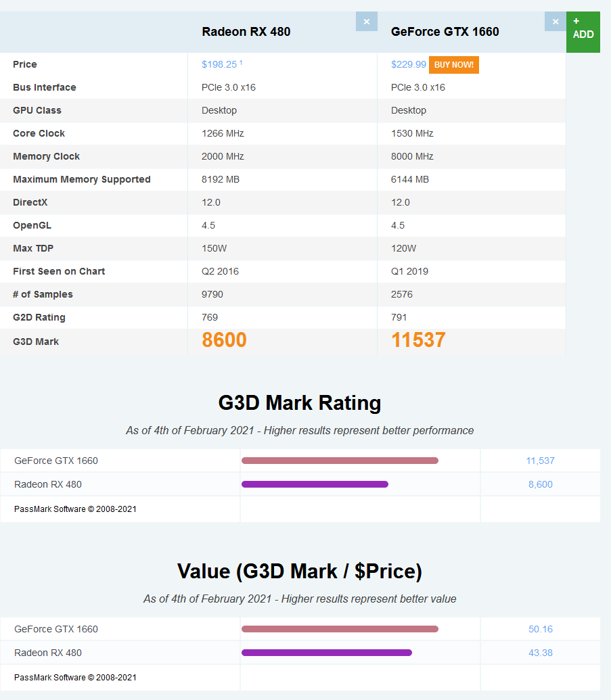Click the 120W Max TDP value
Screen dimensions: 611x700
click(x=404, y=248)
